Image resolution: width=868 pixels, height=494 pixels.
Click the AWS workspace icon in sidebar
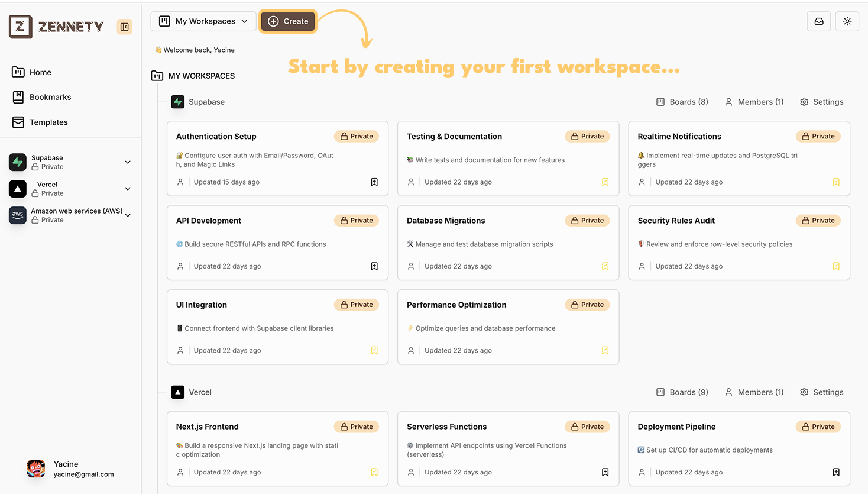[18, 215]
